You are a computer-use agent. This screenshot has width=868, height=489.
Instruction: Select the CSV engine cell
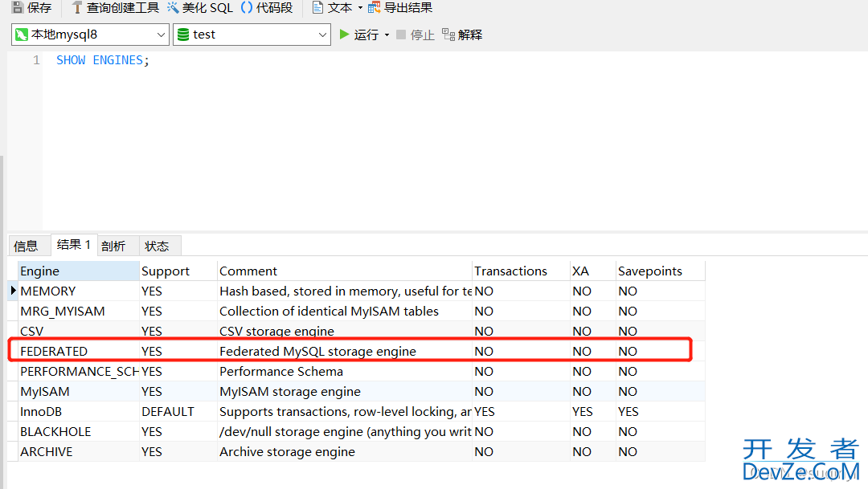(78, 331)
